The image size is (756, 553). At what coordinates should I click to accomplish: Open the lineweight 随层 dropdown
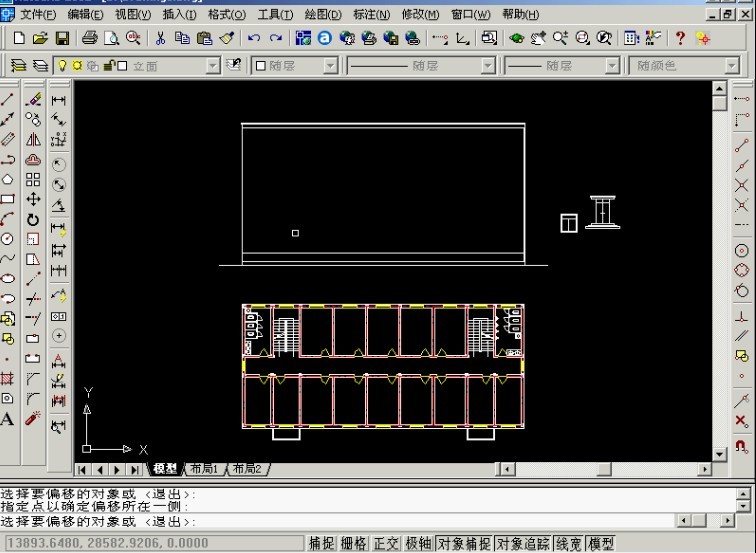point(612,66)
